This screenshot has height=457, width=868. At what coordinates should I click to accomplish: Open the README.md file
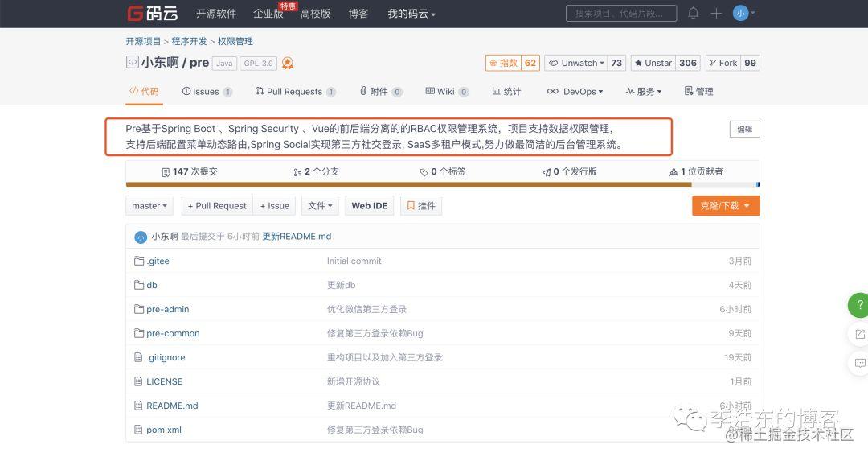point(172,406)
